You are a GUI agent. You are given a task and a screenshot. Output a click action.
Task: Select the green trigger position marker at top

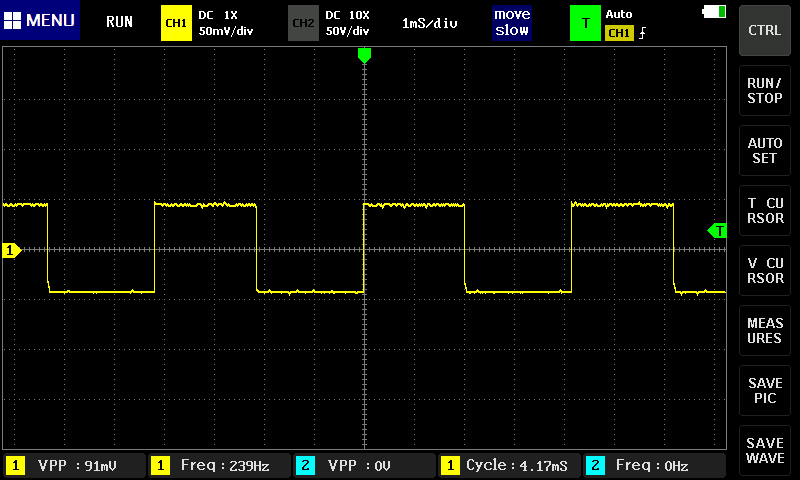point(364,55)
